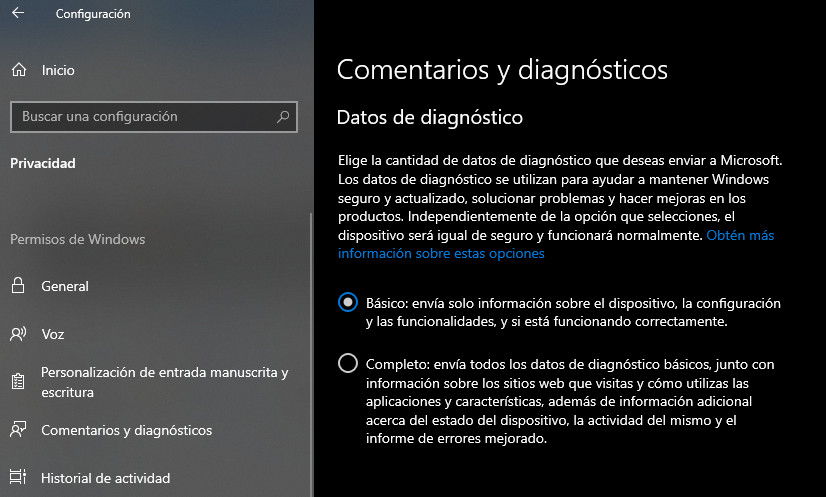Click the search magnifier icon
The image size is (826, 497).
283,116
